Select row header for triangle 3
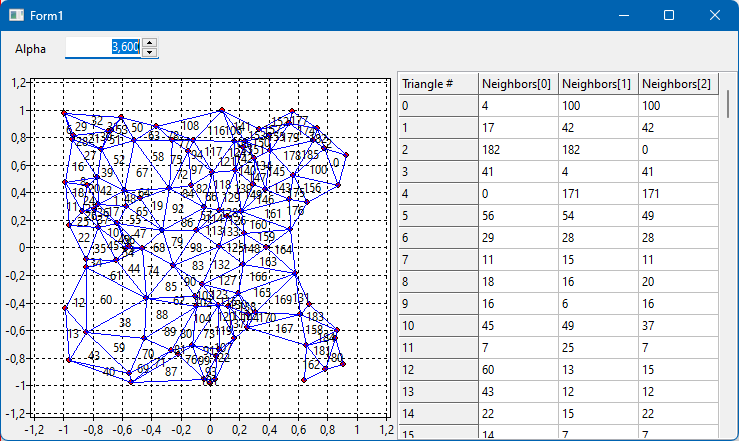Screen dimensions: 739x441 438,172
